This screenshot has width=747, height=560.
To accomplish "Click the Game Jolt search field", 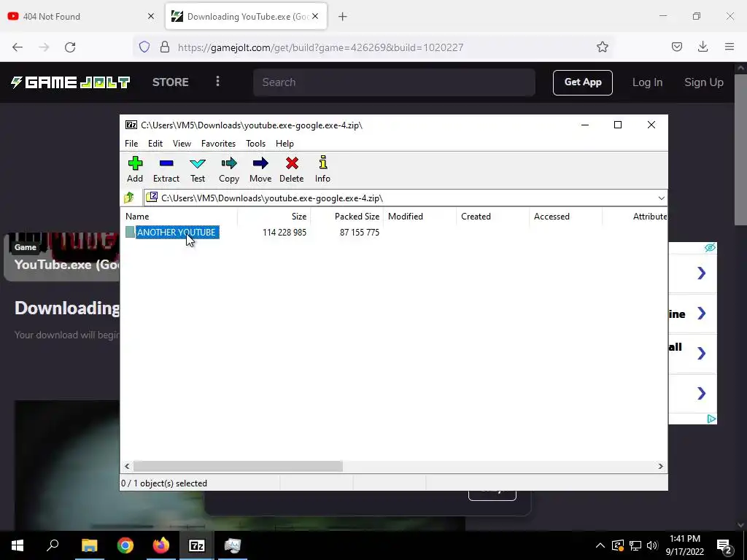I will [395, 82].
